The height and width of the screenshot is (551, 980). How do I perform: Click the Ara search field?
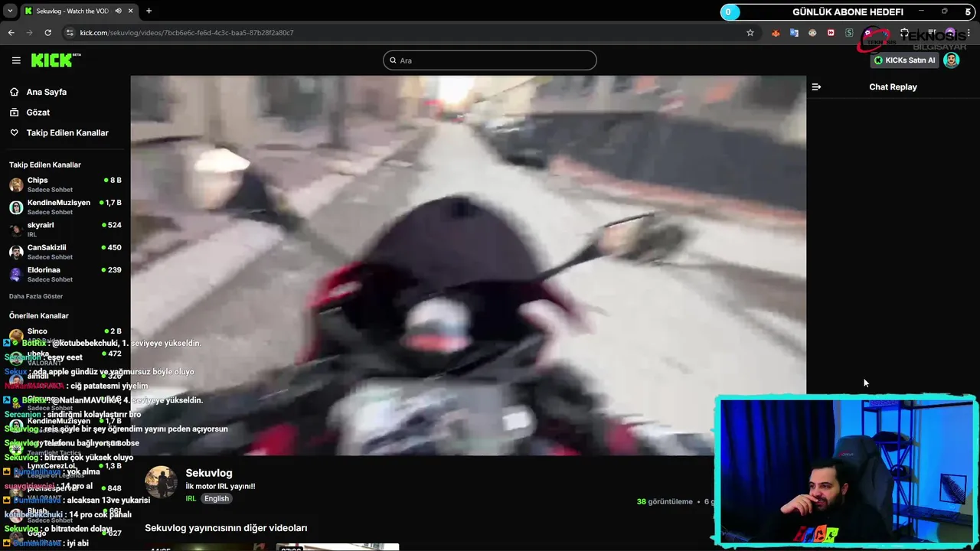coord(490,60)
